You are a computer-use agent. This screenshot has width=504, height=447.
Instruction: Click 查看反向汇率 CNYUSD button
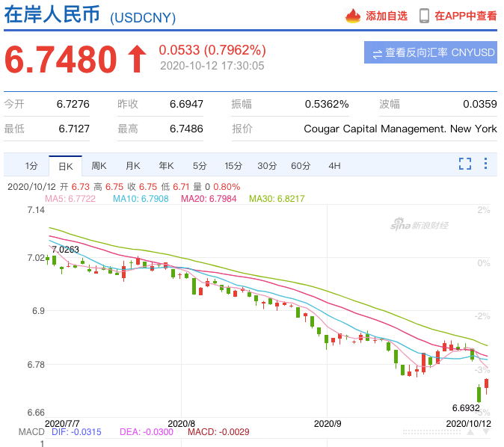[x=433, y=52]
